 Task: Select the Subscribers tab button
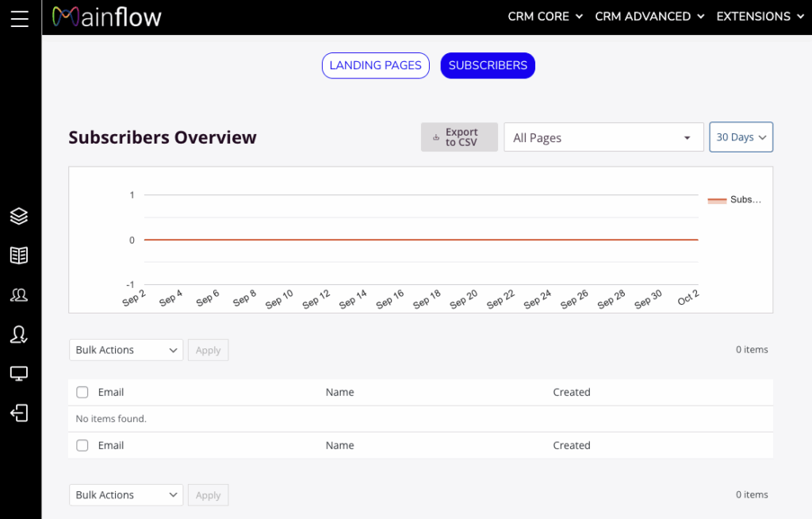pyautogui.click(x=488, y=66)
